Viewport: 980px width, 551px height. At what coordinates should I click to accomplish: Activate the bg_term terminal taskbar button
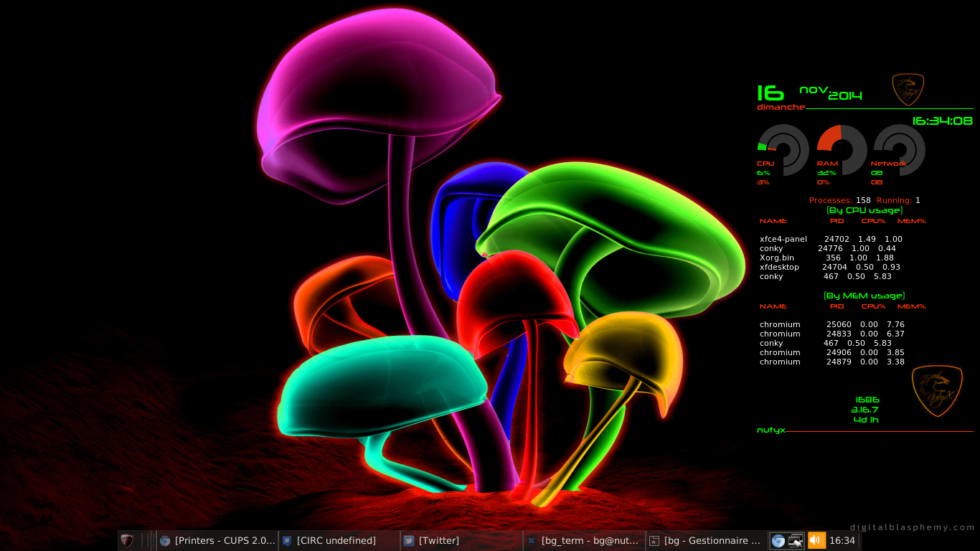pyautogui.click(x=583, y=540)
